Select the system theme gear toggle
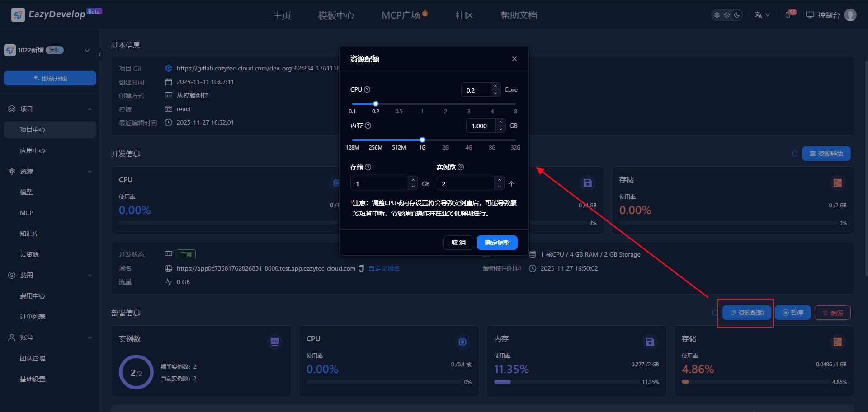Image resolution: width=868 pixels, height=412 pixels. coord(717,15)
